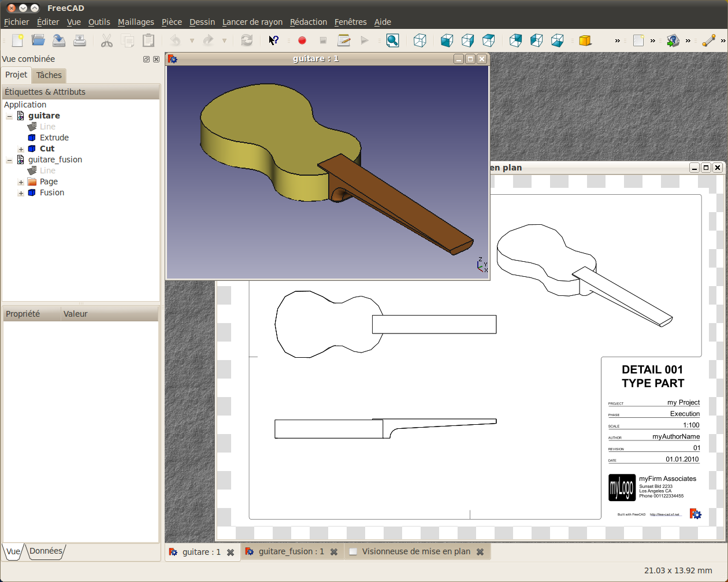Click the Fit all magnifier icon
Viewport: 728px width, 582px height.
point(392,40)
